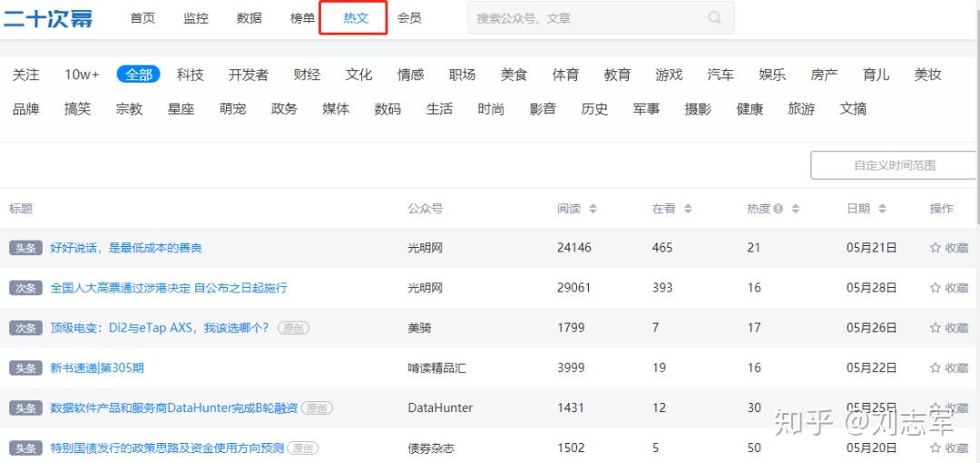The height and width of the screenshot is (463, 980).
Task: Open the DataHunter完成B轮融资 article
Action: (x=173, y=408)
